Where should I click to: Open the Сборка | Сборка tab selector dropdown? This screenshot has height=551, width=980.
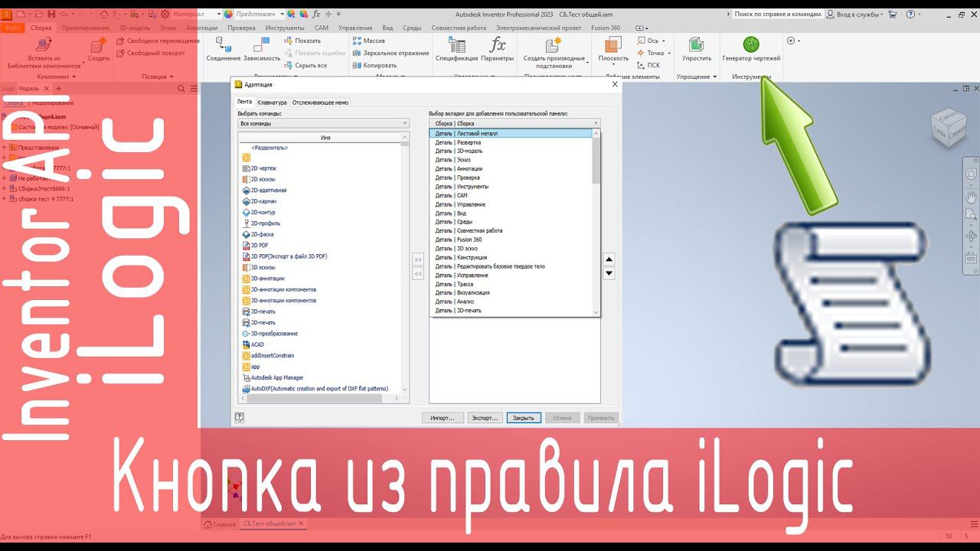pyautogui.click(x=514, y=123)
